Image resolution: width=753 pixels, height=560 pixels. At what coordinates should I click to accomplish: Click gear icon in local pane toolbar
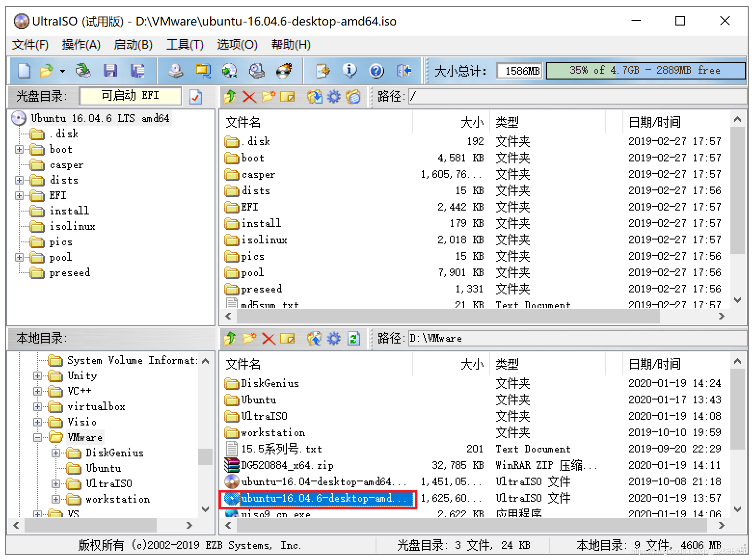[x=334, y=339]
